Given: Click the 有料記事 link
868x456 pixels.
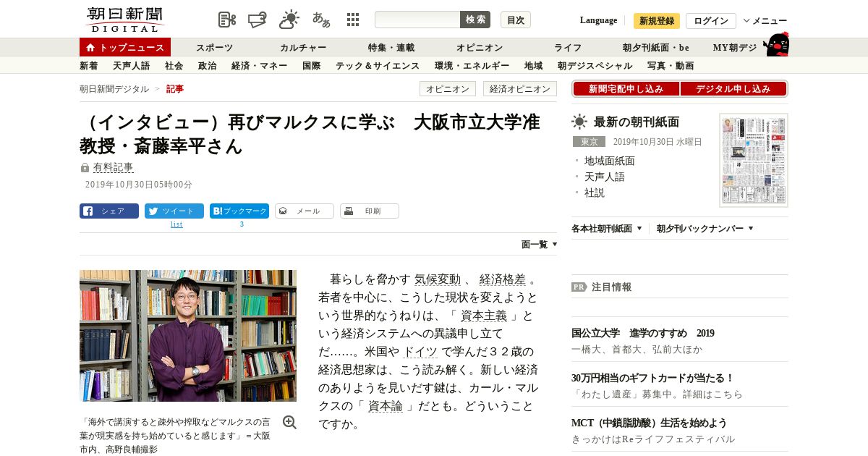Looking at the screenshot, I should click(114, 167).
